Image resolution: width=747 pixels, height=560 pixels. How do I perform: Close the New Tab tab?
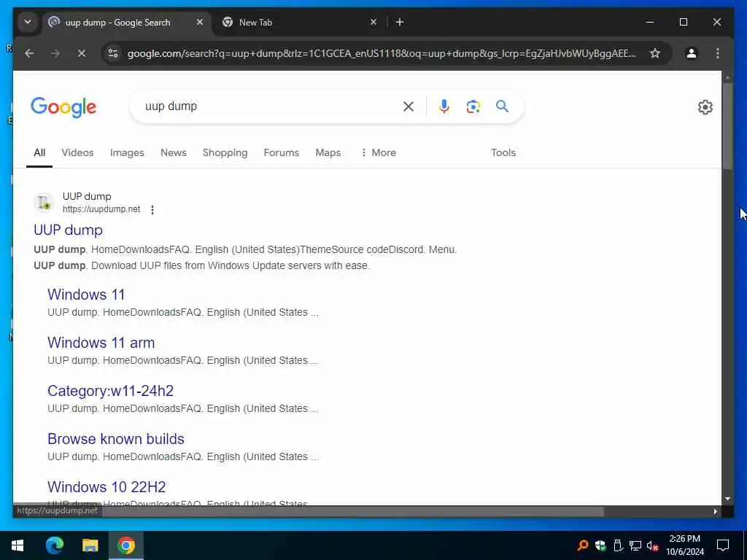tap(373, 23)
